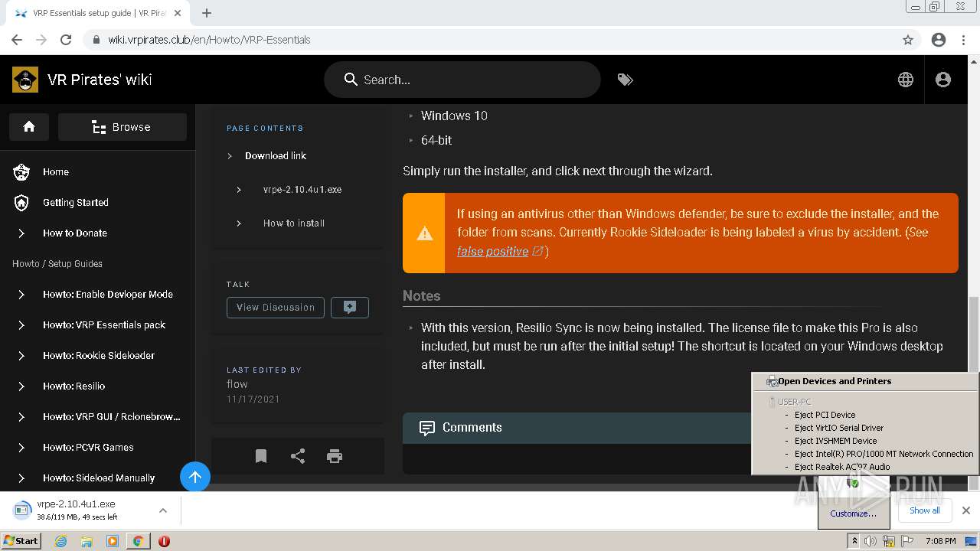Click the red taskbar security icon
This screenshot has height=551, width=980.
pyautogui.click(x=164, y=541)
